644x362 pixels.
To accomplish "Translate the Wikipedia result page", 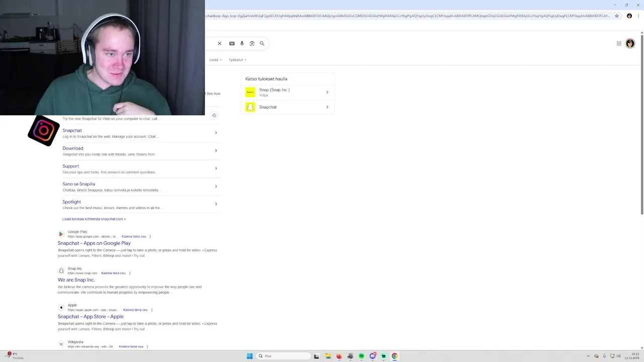I will pos(131,346).
